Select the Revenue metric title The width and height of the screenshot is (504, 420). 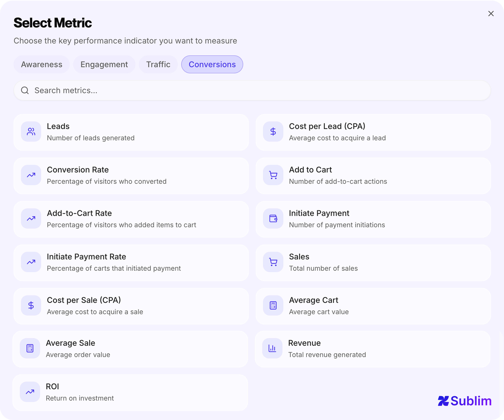coord(304,343)
